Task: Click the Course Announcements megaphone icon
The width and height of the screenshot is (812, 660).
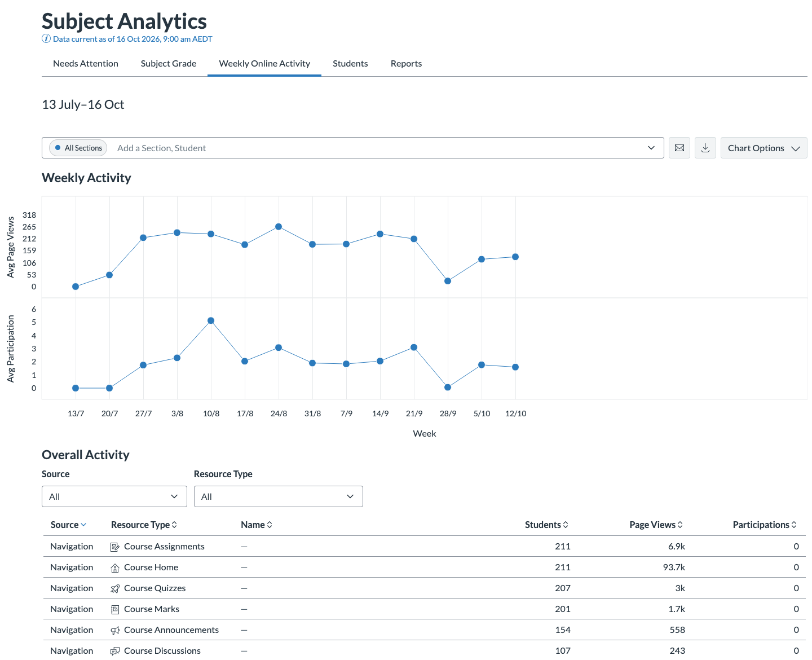Action: [x=115, y=630]
